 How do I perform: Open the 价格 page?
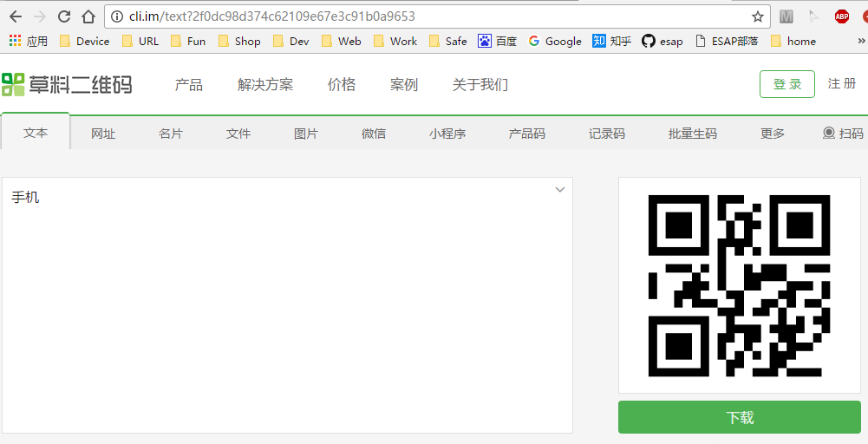(342, 85)
